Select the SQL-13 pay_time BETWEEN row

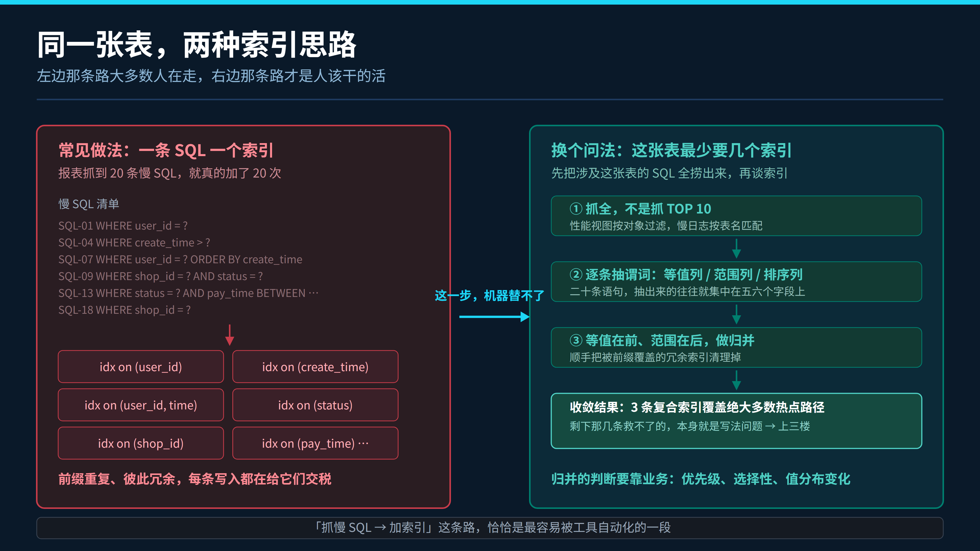coord(188,293)
